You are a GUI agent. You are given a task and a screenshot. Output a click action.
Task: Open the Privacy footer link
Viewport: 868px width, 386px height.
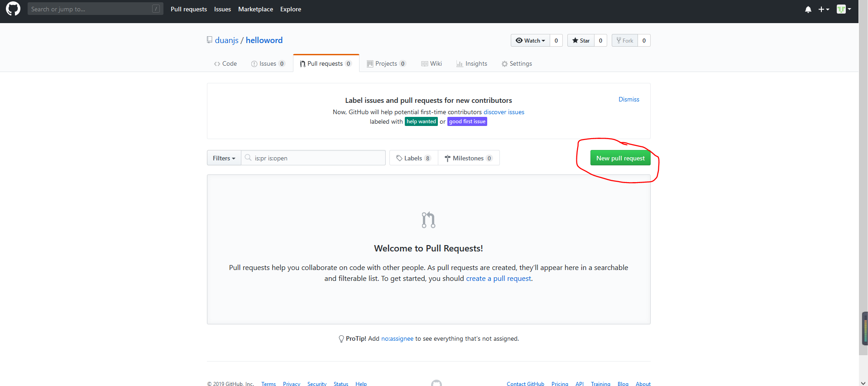point(292,384)
